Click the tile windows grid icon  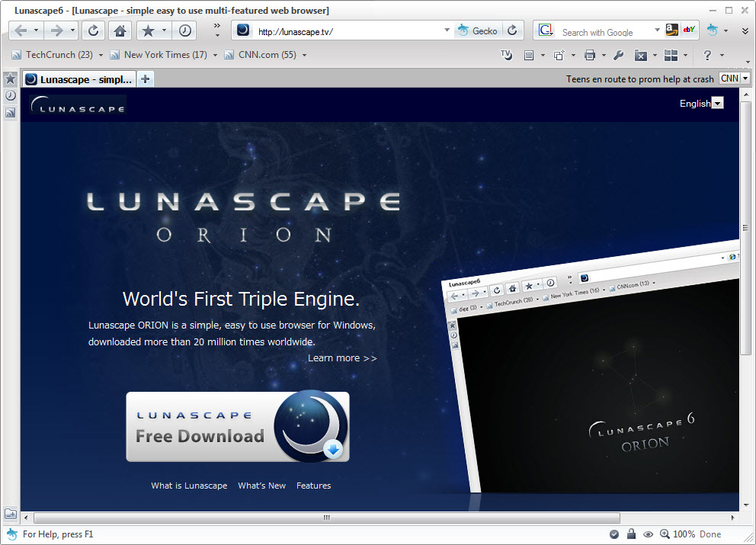tap(671, 56)
